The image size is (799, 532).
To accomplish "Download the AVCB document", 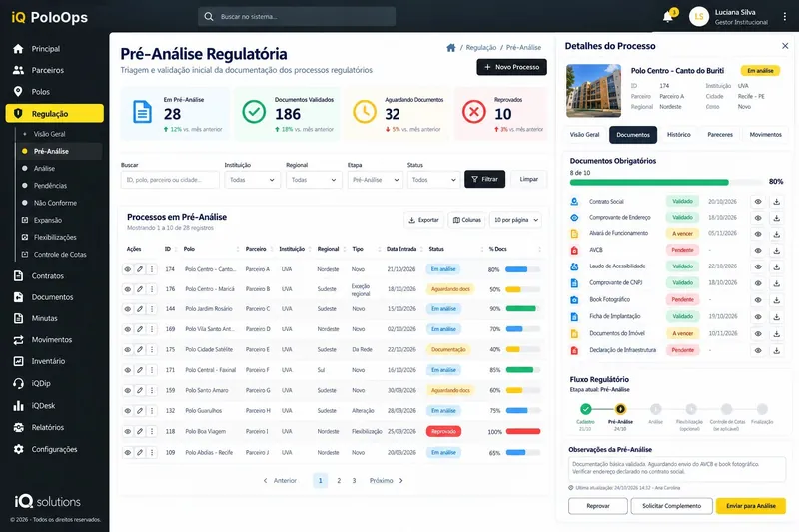I will click(x=777, y=250).
